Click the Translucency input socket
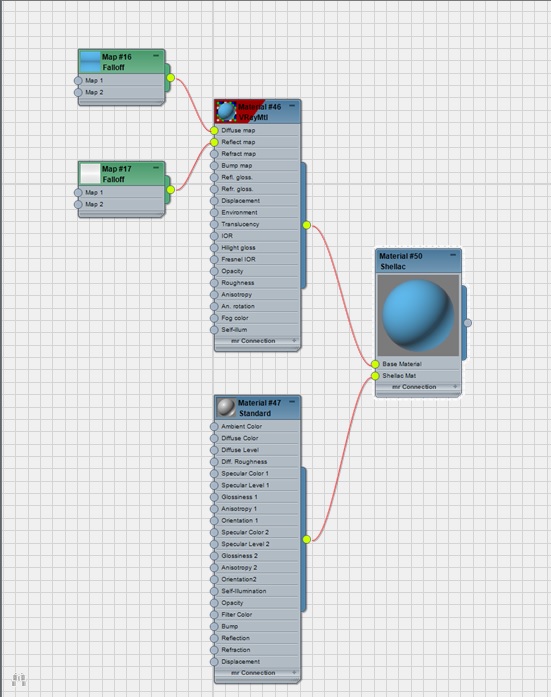 point(214,224)
